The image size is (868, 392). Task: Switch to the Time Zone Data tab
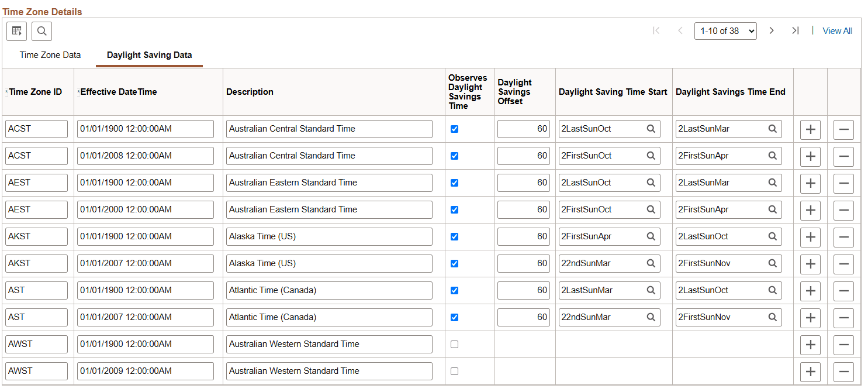pyautogui.click(x=50, y=54)
